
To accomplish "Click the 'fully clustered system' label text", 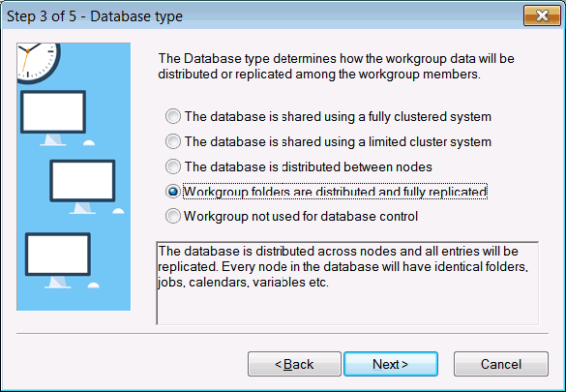I will click(430, 116).
